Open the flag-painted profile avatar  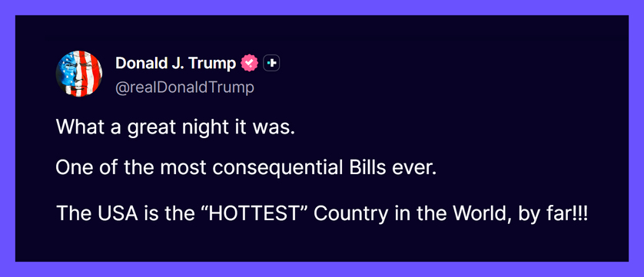point(79,74)
